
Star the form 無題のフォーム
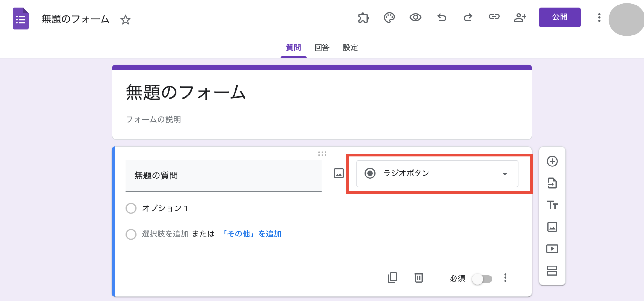coord(125,20)
